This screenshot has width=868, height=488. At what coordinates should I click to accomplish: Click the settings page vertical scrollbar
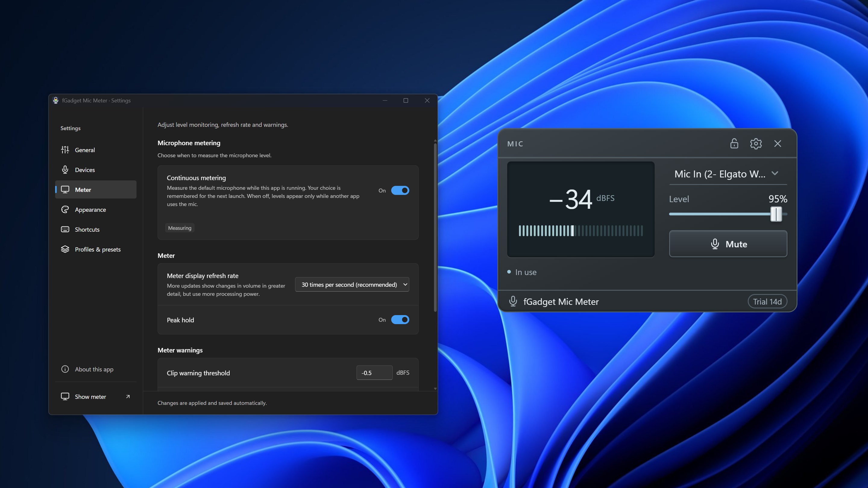435,227
